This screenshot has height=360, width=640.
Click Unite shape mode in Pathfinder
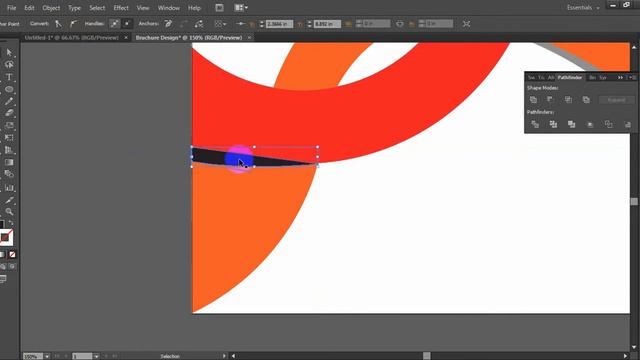tap(533, 100)
